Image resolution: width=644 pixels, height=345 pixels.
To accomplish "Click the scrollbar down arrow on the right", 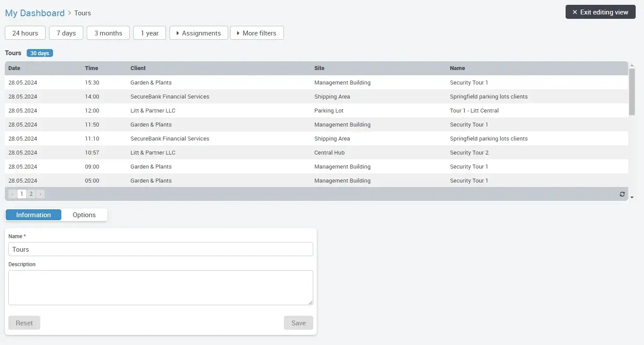I will tap(632, 198).
